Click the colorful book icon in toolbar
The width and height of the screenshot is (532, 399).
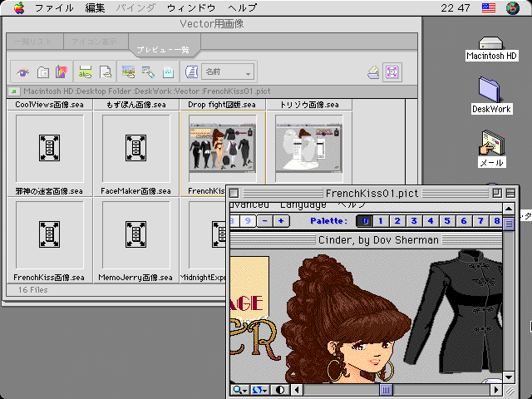62,72
